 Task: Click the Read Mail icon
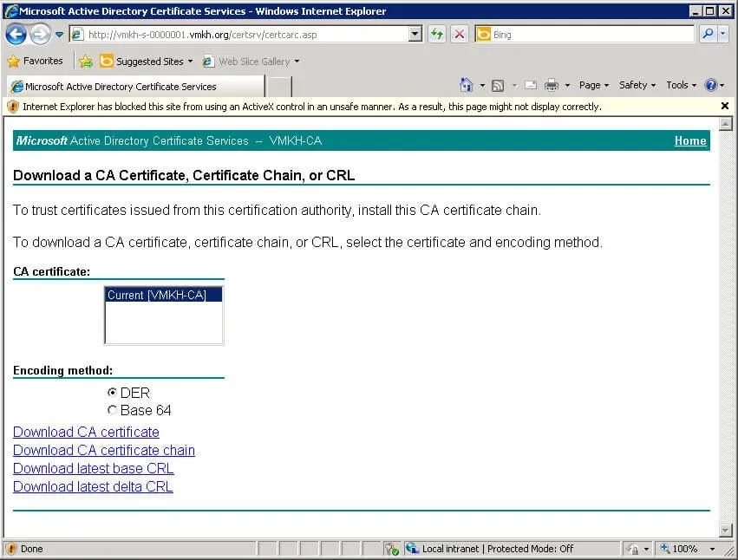point(531,85)
